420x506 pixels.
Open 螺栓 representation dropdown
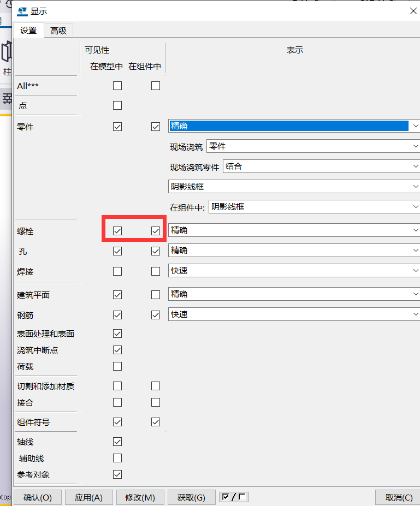tap(294, 230)
